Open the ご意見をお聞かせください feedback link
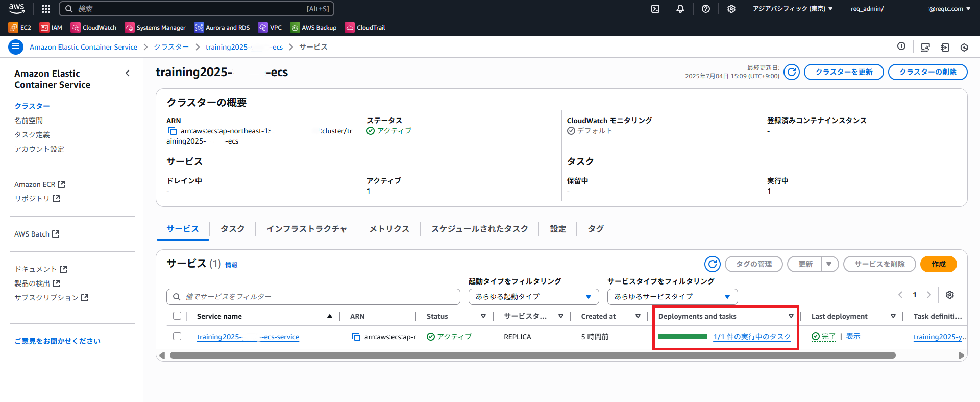980x402 pixels. [x=57, y=341]
